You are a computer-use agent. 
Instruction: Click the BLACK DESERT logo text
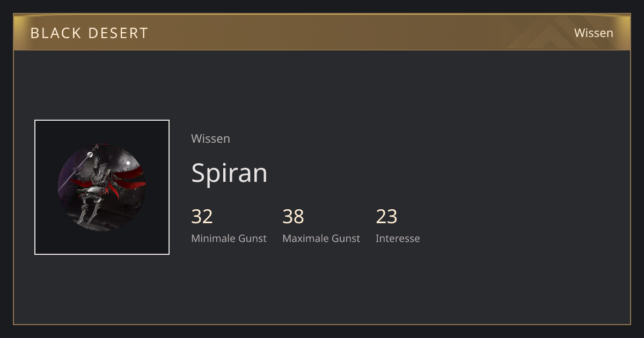coord(89,33)
